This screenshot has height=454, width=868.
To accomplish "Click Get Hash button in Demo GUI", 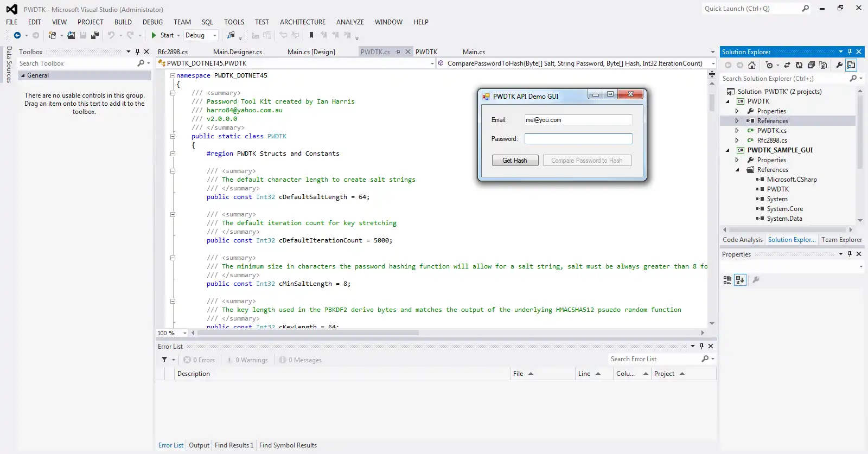I will point(515,161).
